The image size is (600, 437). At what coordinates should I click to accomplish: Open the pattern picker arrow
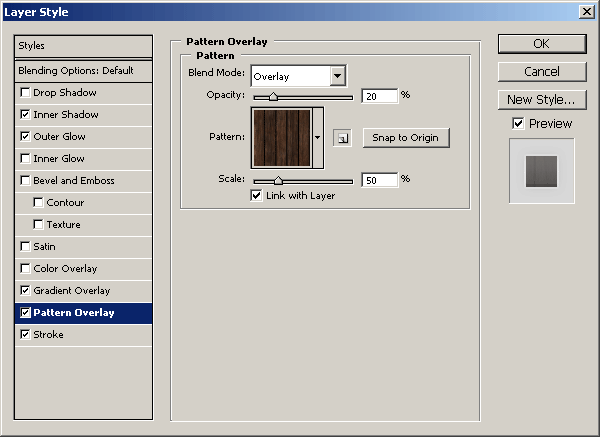[x=318, y=137]
